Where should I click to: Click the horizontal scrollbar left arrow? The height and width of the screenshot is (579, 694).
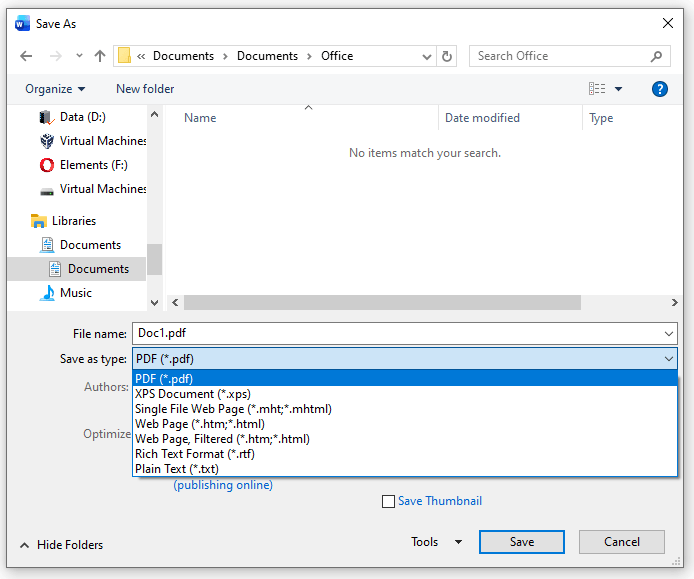point(175,302)
